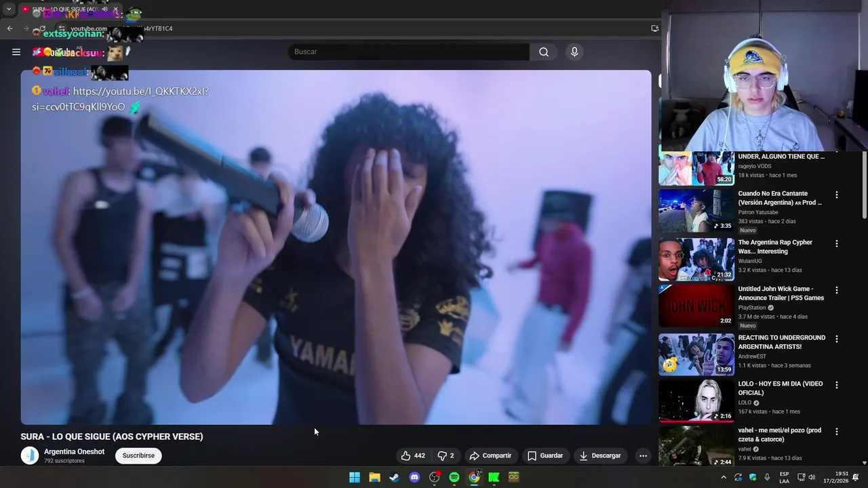This screenshot has height=488, width=868.
Task: Open OBS Studio from the taskbar
Action: pos(434,477)
